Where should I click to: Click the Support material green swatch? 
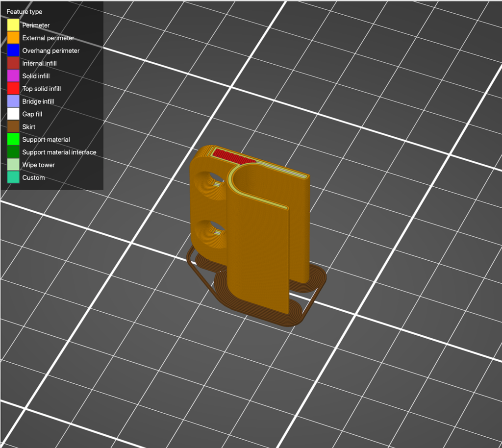coord(13,139)
